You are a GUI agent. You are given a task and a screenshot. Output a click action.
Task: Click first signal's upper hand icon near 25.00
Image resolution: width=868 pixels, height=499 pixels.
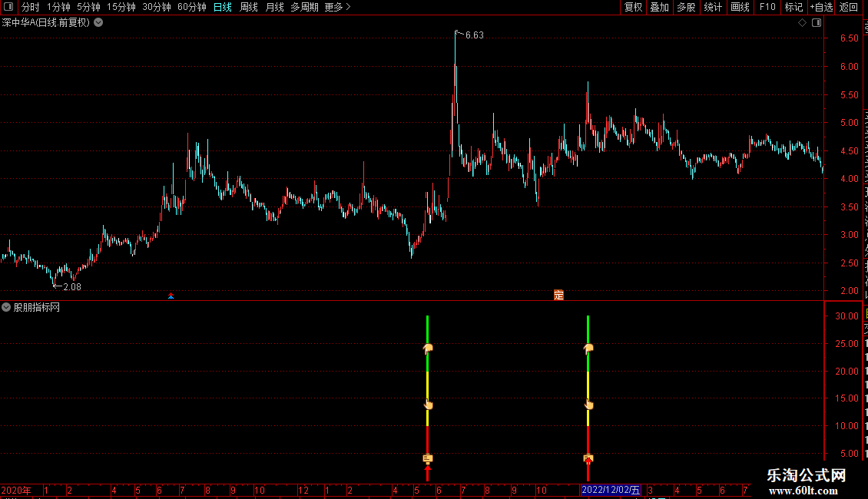pyautogui.click(x=428, y=348)
